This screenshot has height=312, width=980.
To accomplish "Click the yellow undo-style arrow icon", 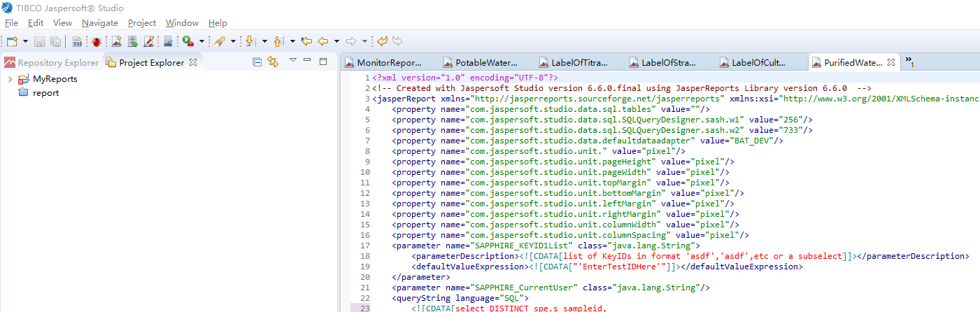I will (x=383, y=41).
